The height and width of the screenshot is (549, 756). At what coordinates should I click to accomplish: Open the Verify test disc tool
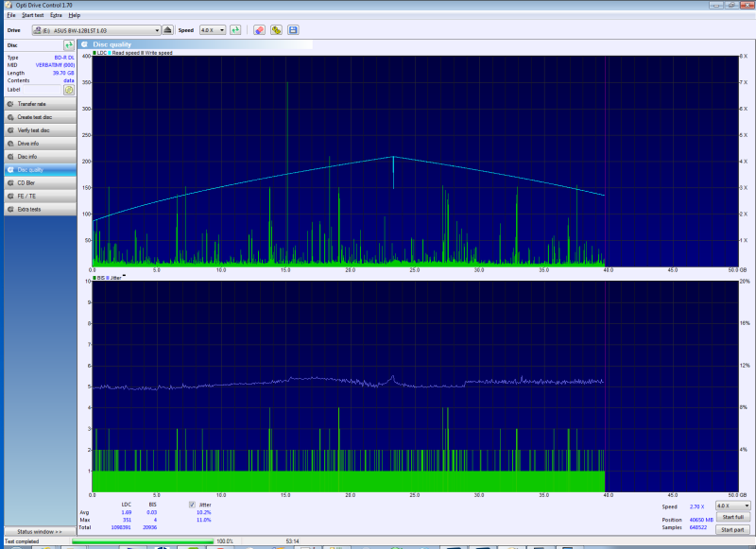[41, 130]
